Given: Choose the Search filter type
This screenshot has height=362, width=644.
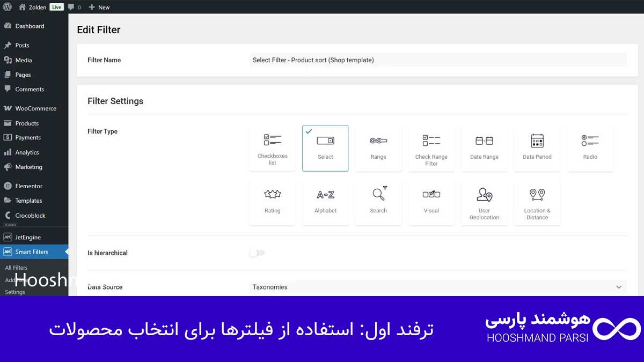Looking at the screenshot, I should (378, 202).
